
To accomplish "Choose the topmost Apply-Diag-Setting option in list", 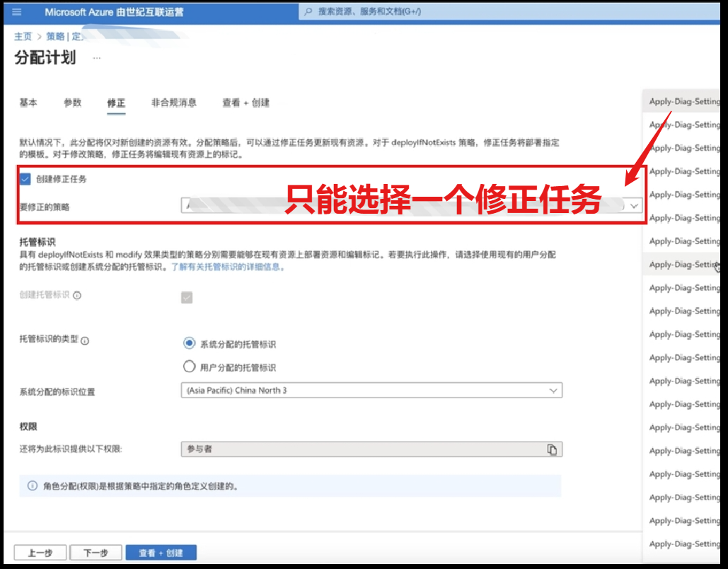I will (x=683, y=101).
